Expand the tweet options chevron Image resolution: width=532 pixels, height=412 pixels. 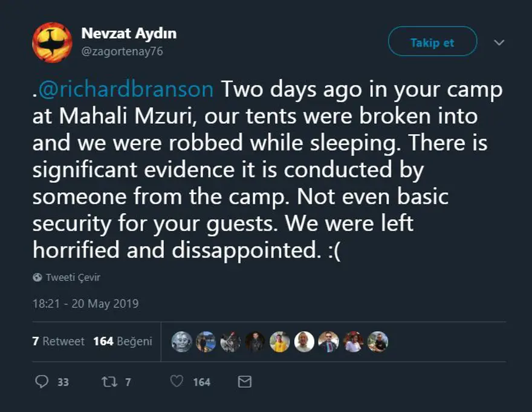click(499, 42)
